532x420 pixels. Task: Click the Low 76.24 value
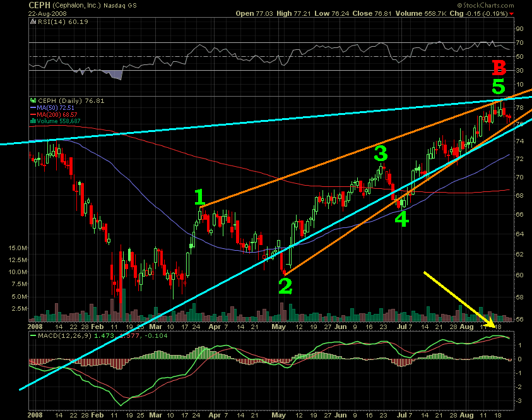coord(332,14)
